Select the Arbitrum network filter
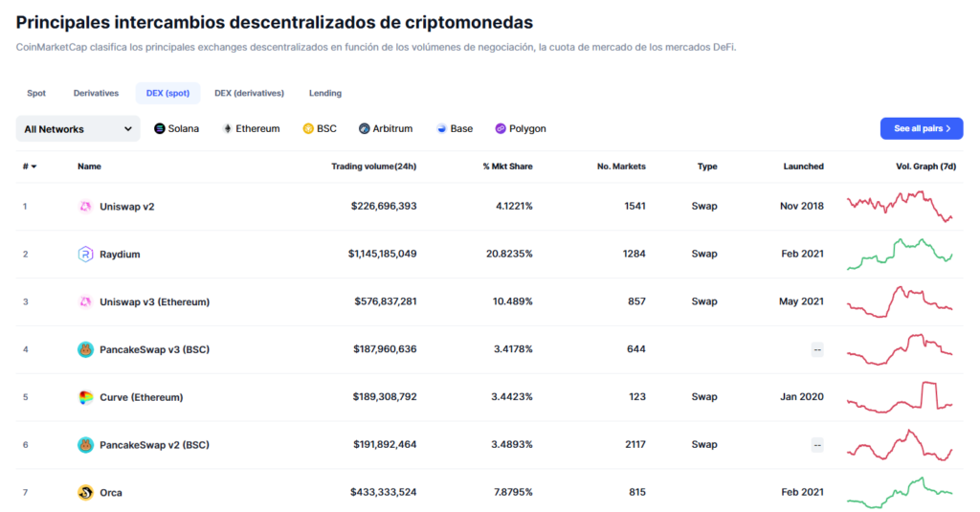 click(386, 129)
